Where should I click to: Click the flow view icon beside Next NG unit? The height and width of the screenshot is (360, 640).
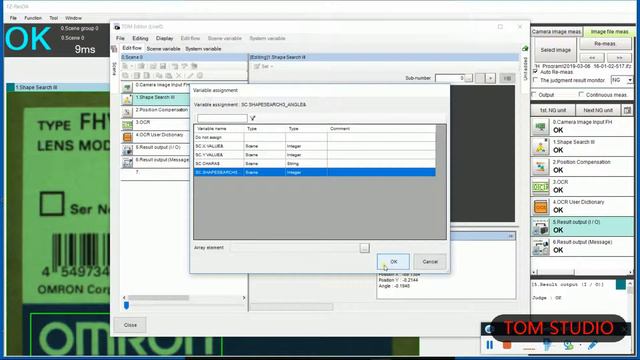pyautogui.click(x=627, y=110)
